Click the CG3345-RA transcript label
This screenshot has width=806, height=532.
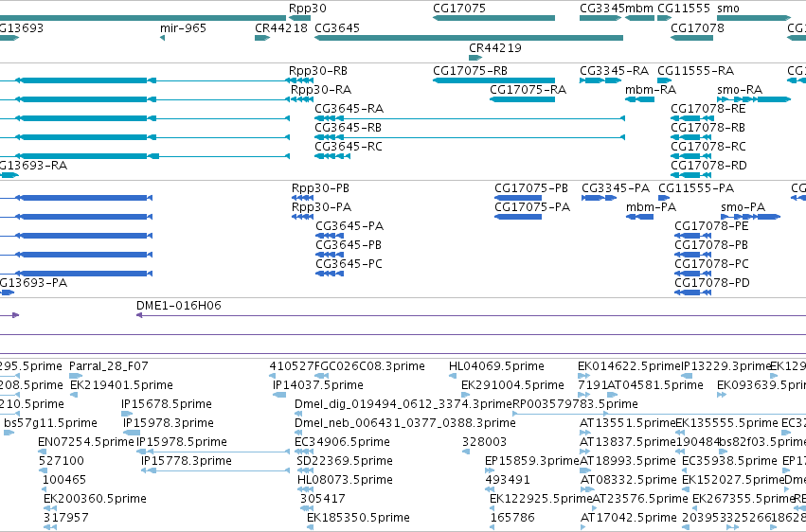point(615,71)
